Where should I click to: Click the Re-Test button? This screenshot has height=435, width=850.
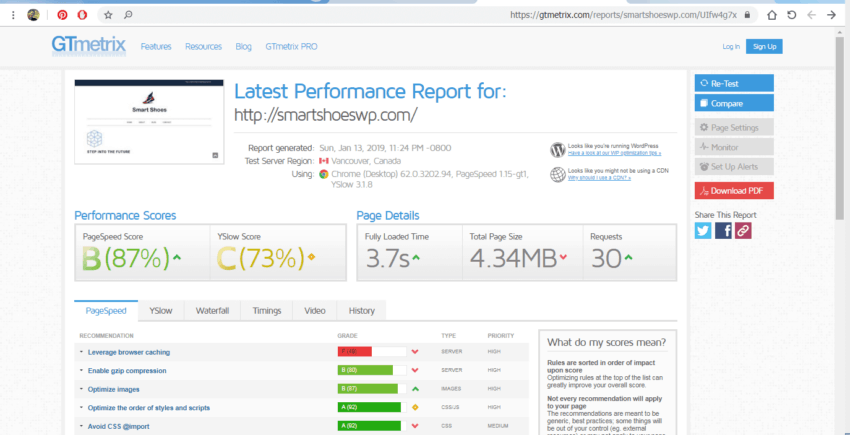pyautogui.click(x=734, y=84)
